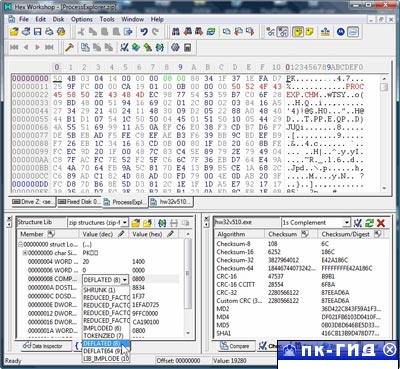Screen dimensions: 400x369
Task: Select DEFLATE64 (9) from the list
Action: point(106,351)
